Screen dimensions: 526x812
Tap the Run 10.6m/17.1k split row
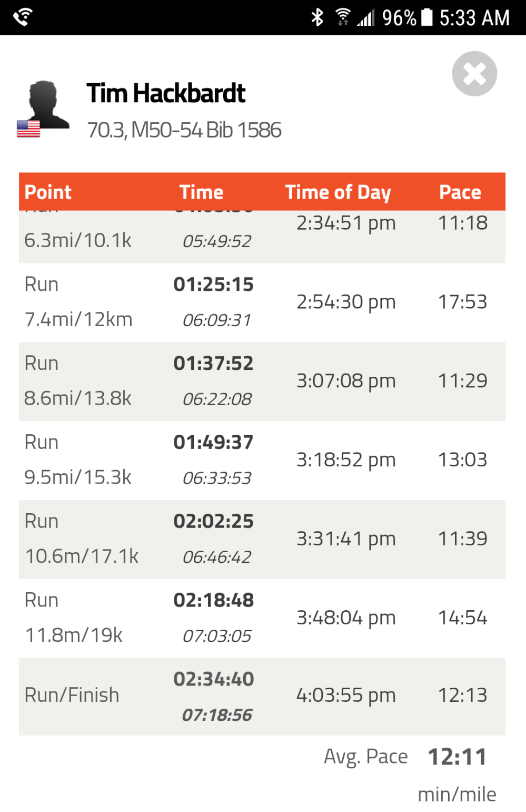click(262, 539)
